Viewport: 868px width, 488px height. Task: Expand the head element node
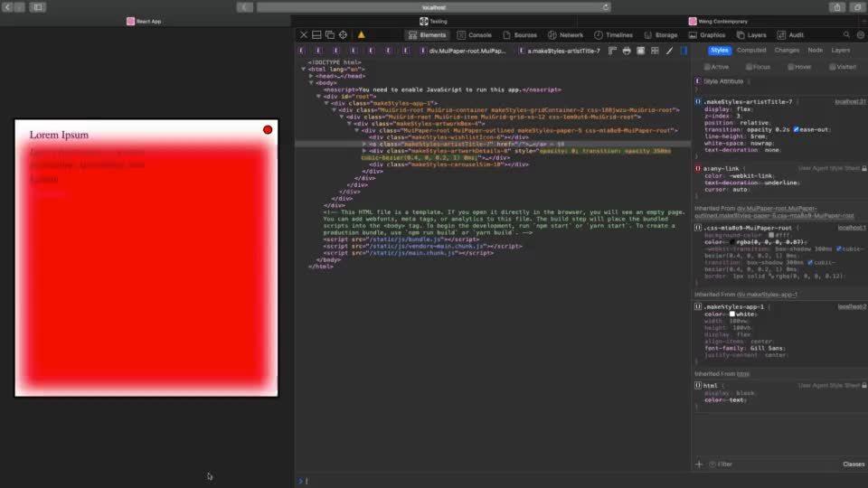tap(311, 76)
